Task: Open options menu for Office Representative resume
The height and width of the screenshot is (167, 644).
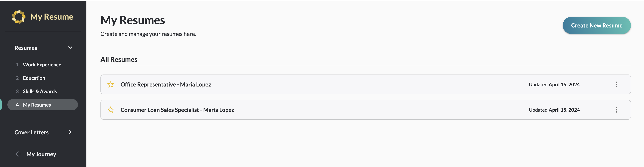Action: pos(616,85)
